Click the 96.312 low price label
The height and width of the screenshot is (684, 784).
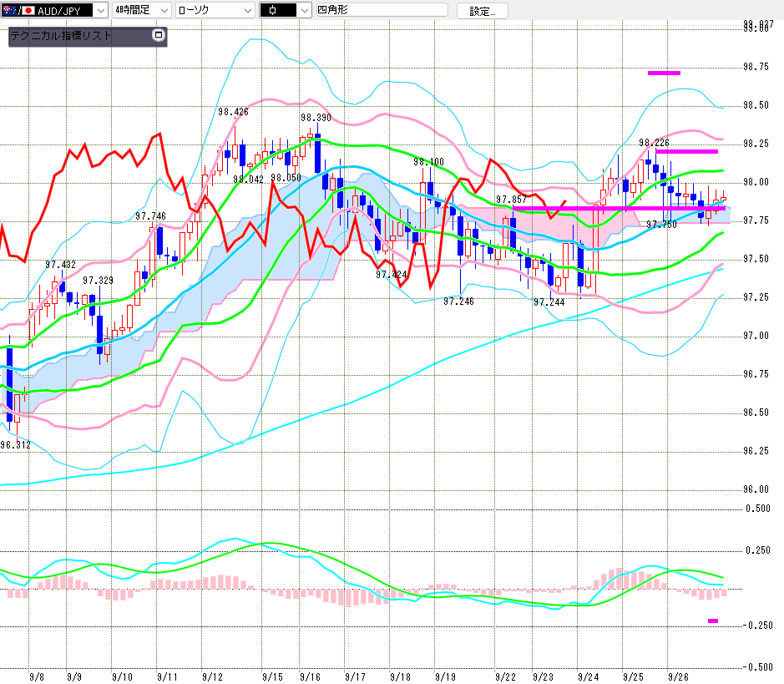pos(15,445)
